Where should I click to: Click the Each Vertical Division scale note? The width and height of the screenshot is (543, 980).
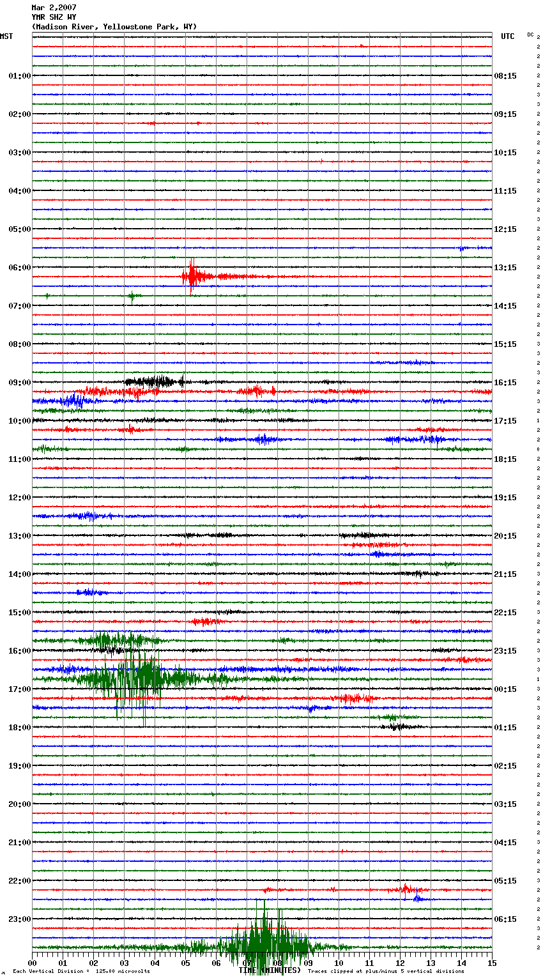(x=81, y=971)
